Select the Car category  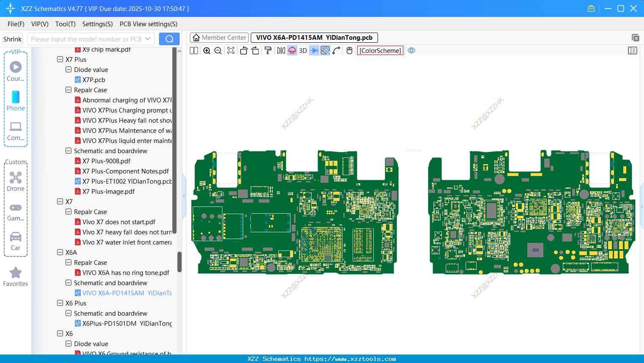[x=16, y=240]
